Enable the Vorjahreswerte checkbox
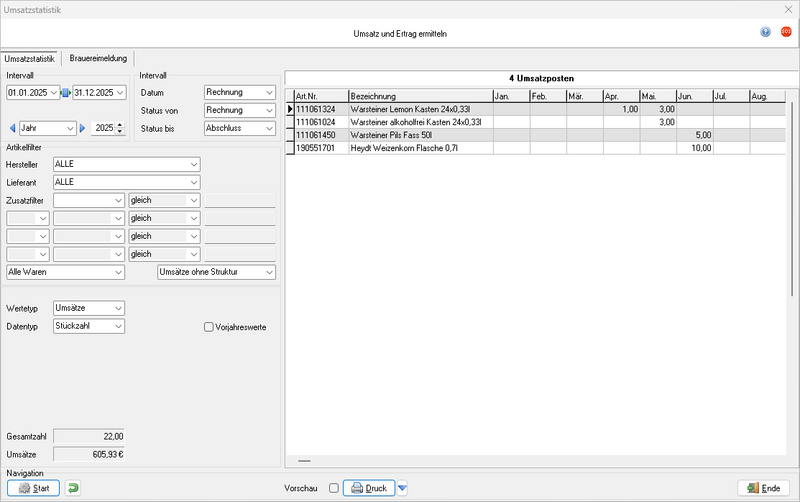This screenshot has width=800, height=502. point(209,326)
